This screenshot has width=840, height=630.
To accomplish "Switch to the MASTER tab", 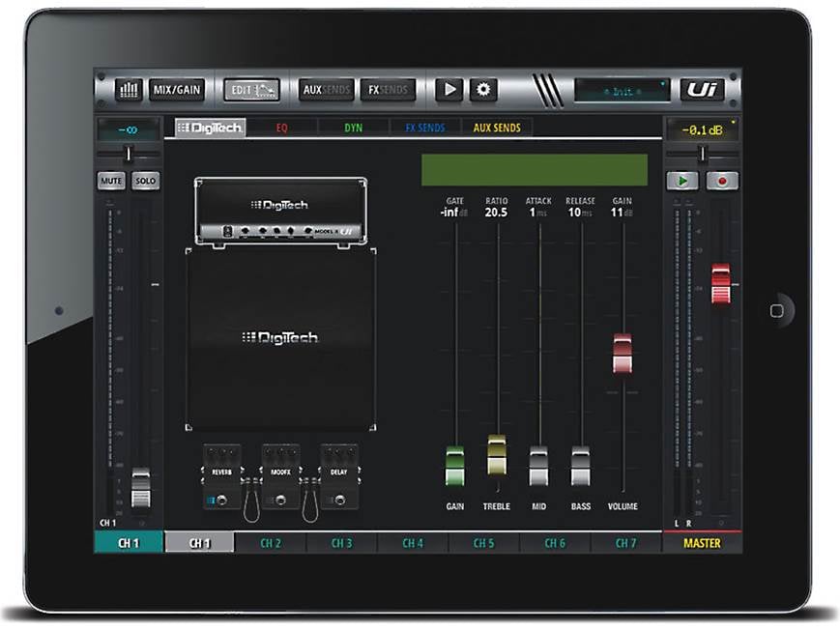I will pyautogui.click(x=700, y=544).
